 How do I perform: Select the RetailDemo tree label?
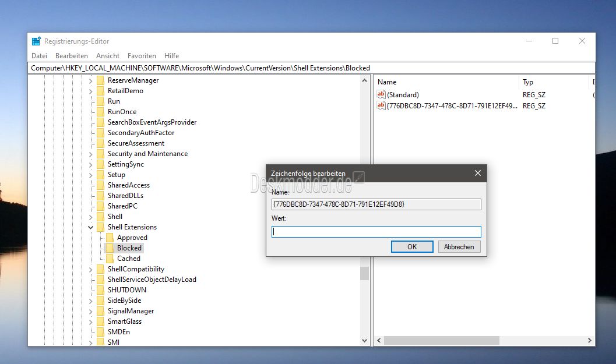[125, 91]
